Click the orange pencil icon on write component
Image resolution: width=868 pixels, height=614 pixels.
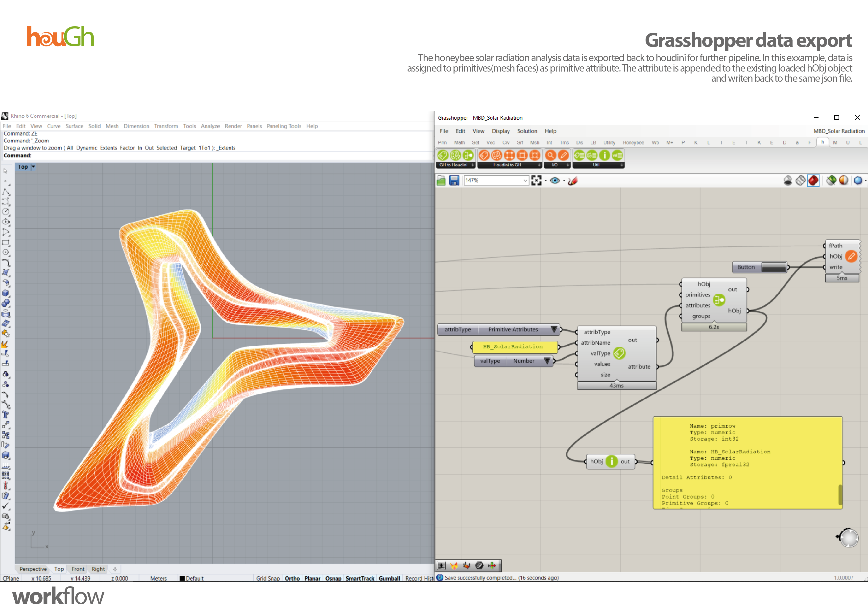[851, 256]
